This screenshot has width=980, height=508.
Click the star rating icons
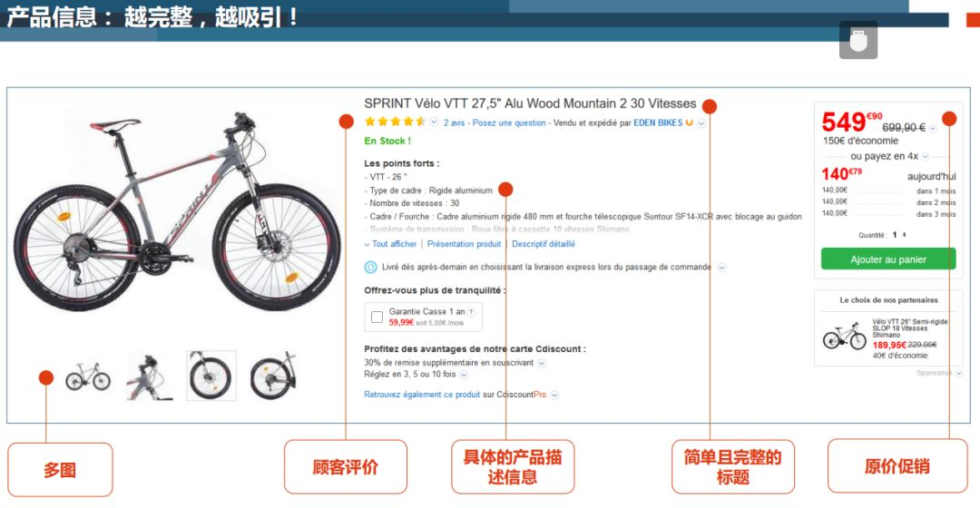(x=395, y=122)
